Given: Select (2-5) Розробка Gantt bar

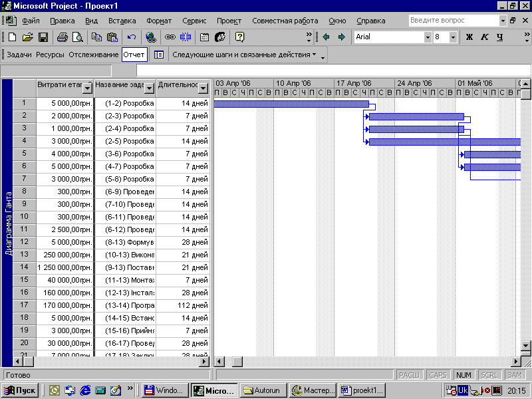Looking at the screenshot, I should tap(445, 142).
